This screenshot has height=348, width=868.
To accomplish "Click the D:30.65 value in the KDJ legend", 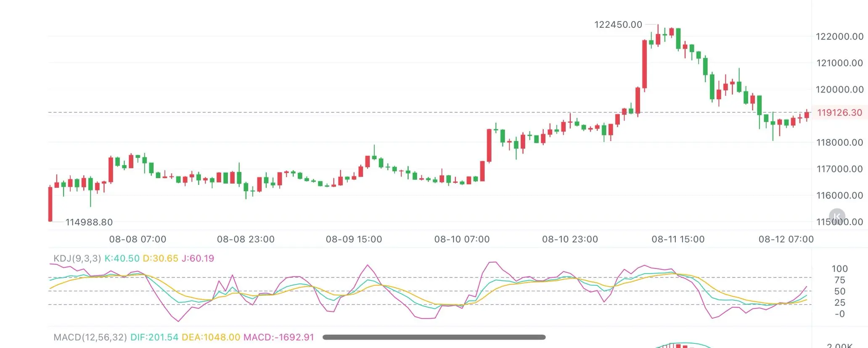I will click(x=161, y=258).
